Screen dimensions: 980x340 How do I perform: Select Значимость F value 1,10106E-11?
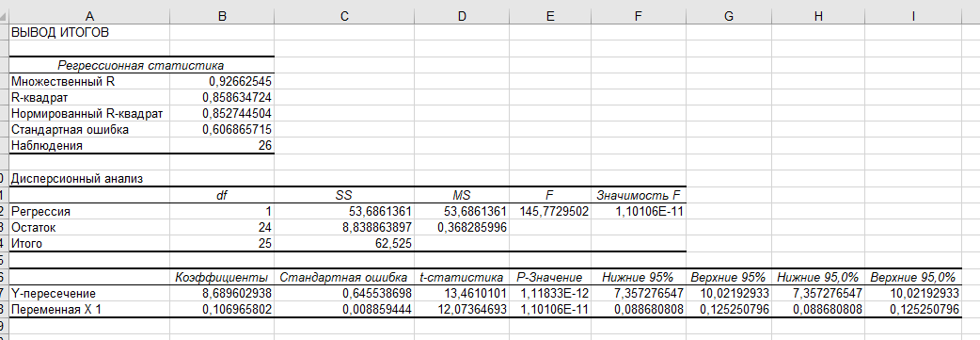(638, 211)
